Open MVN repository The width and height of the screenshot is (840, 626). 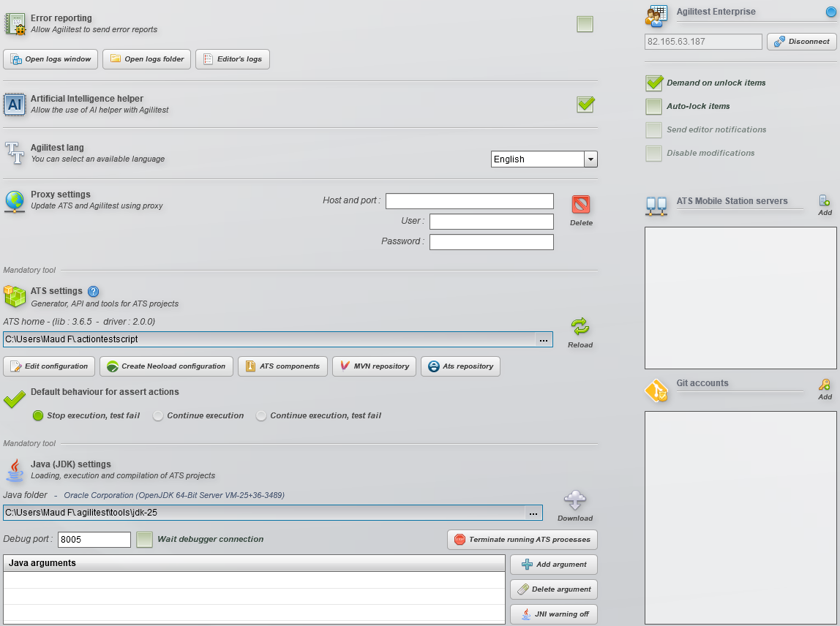(x=374, y=367)
